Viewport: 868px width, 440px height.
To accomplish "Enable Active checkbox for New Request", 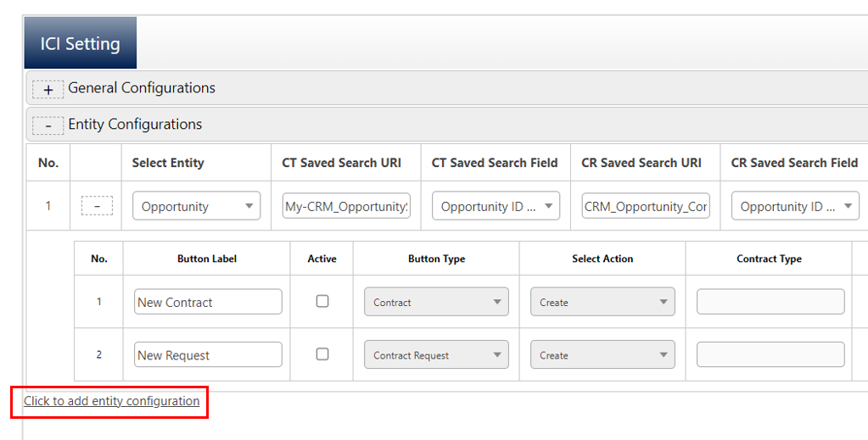I will click(322, 354).
